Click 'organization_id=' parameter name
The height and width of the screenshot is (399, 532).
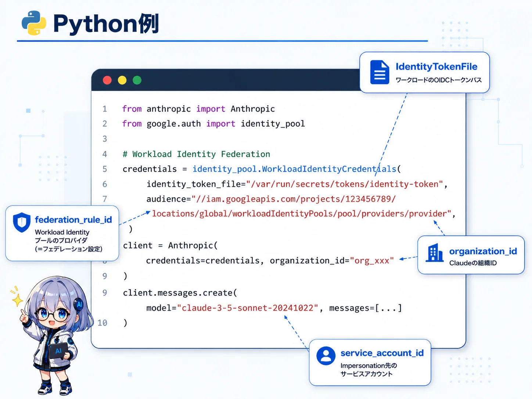310,261
